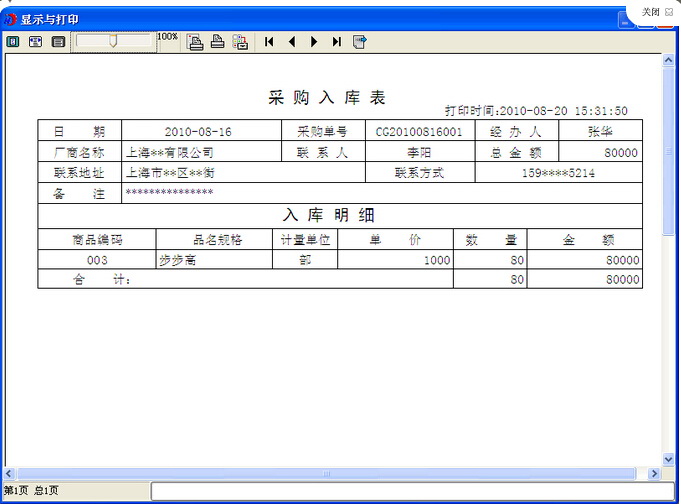Click the 采购单号 field label
The width and height of the screenshot is (681, 504).
pos(322,132)
